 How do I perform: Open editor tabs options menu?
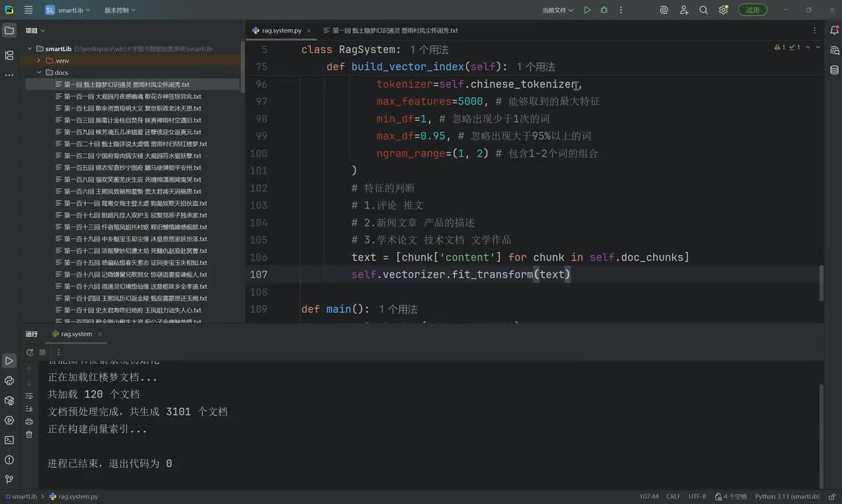pos(814,31)
